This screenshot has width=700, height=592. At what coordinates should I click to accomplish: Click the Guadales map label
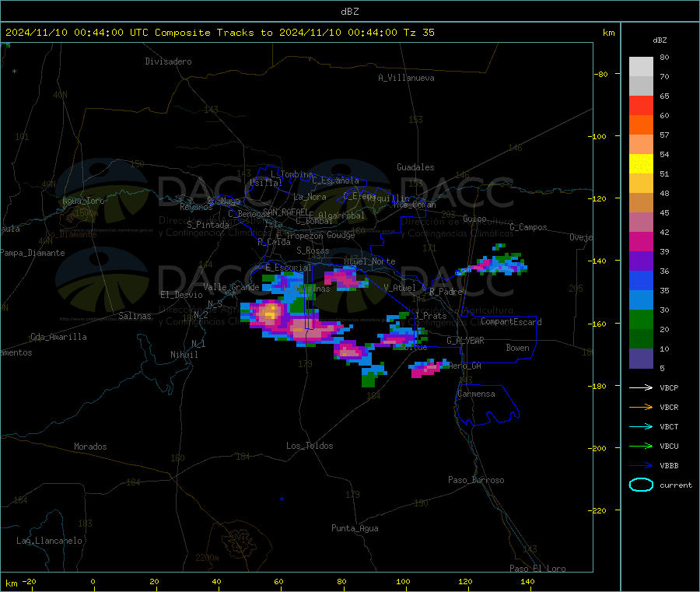pos(415,167)
